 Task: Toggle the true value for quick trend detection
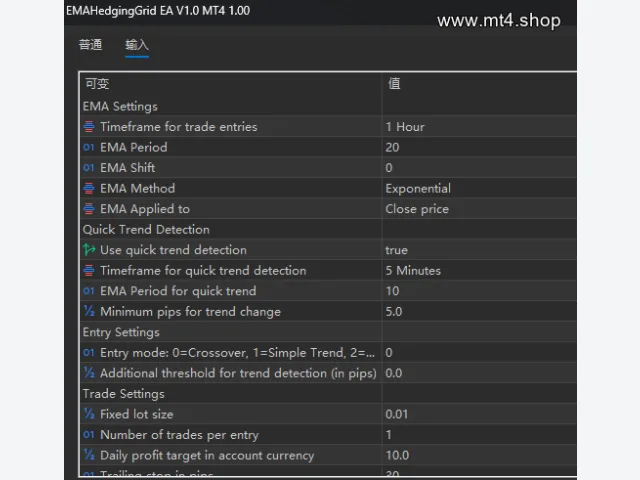coord(396,250)
